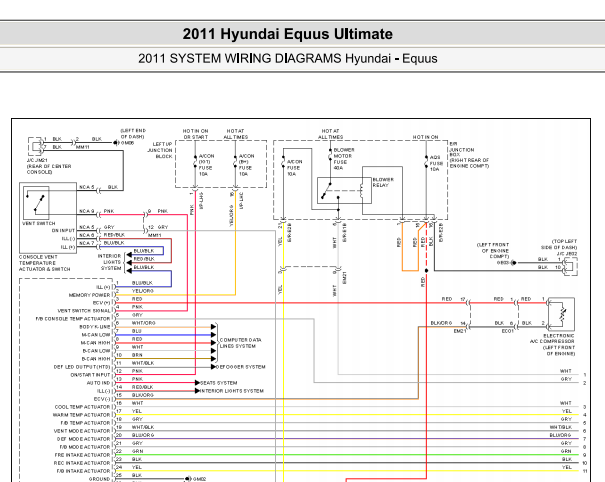Click the "DEF MODE ACTUATOR" pin label
The image size is (605, 482).
83,439
